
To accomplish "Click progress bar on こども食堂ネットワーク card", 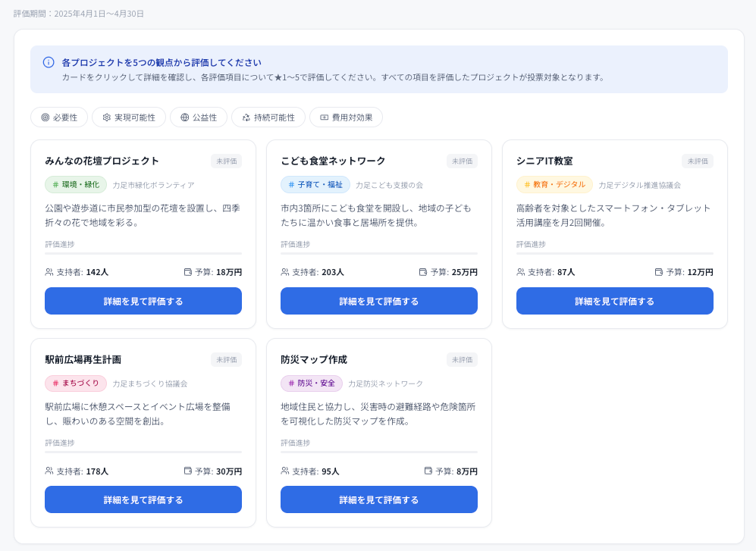I will click(379, 253).
